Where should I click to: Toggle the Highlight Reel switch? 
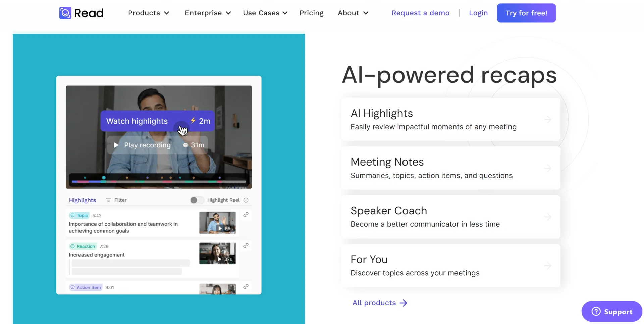click(197, 200)
